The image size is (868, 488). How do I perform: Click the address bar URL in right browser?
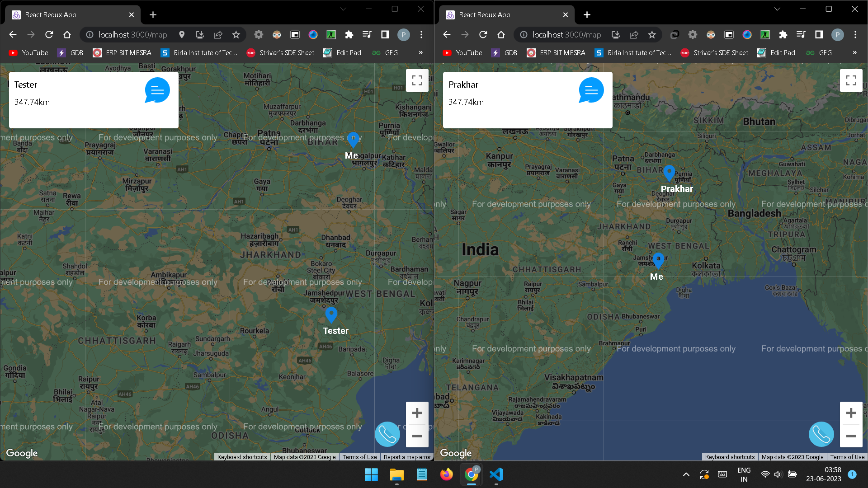click(566, 35)
